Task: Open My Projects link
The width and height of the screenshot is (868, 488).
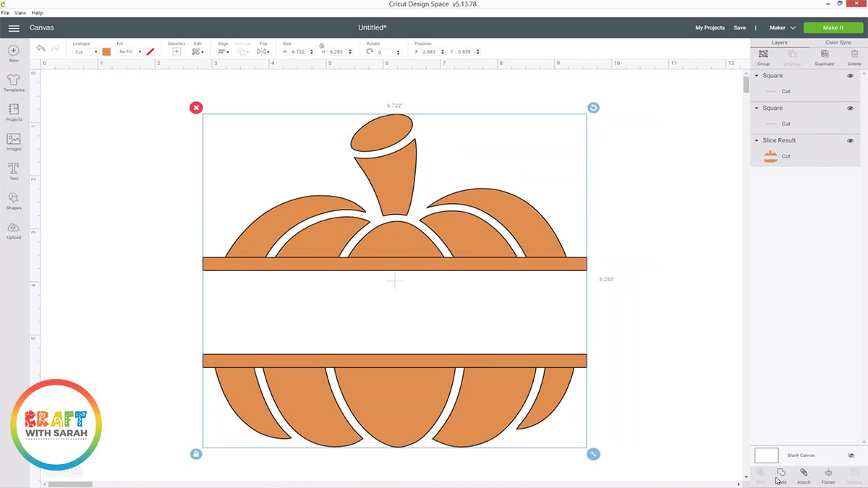Action: 710,27
